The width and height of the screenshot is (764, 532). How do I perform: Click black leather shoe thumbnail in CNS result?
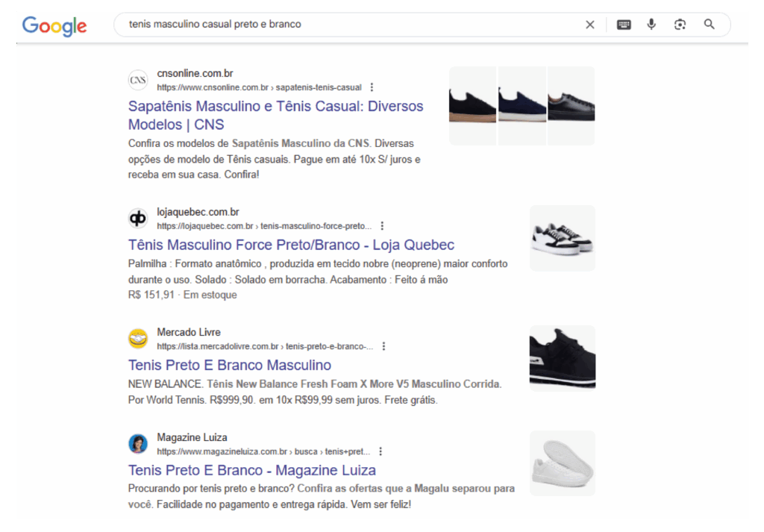[x=572, y=106]
